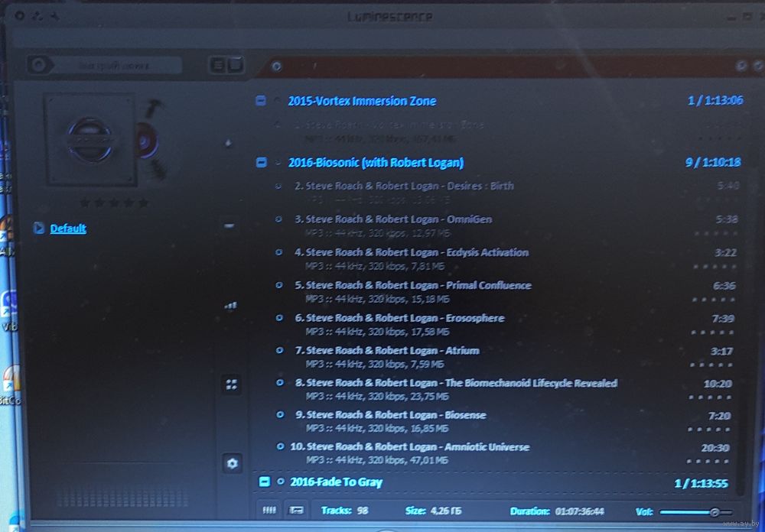Click the round icon in Luminescence title bar
Image resolution: width=765 pixels, height=532 pixels.
(x=20, y=15)
